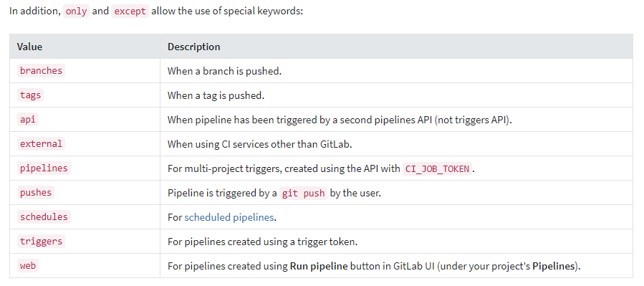Viewport: 644px width, 286px height.
Task: Click the 'pushes' keyword code
Action: click(36, 192)
